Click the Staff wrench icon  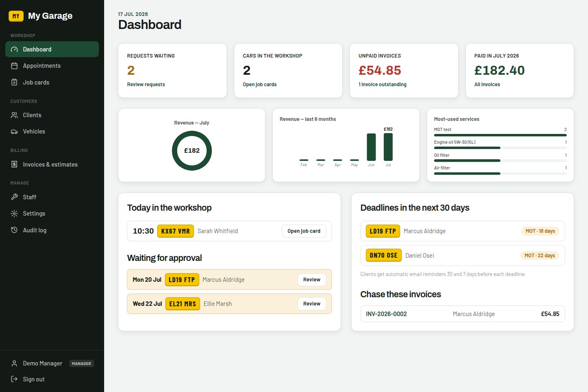(x=14, y=197)
